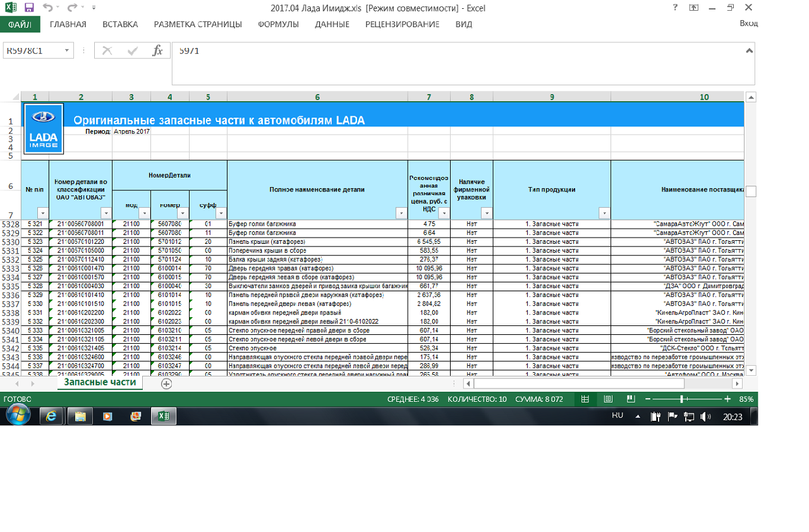This screenshot has height=532, width=809.
Task: Select column header 6
Action: point(317,97)
